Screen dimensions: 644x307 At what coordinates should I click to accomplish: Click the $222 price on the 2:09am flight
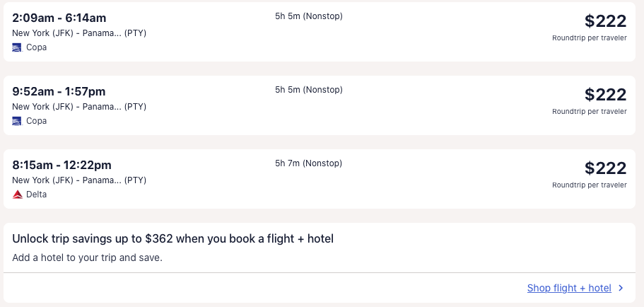click(x=605, y=21)
